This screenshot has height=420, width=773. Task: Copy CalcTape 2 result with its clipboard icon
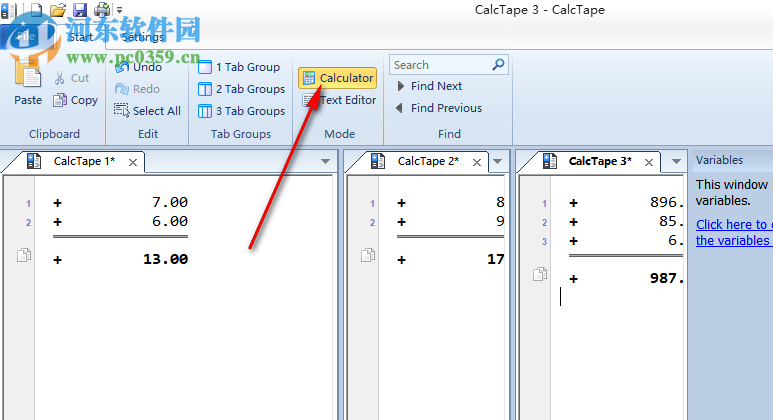tap(368, 255)
